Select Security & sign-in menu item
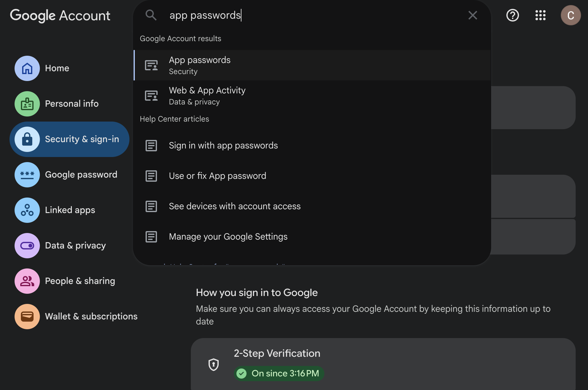 (69, 139)
